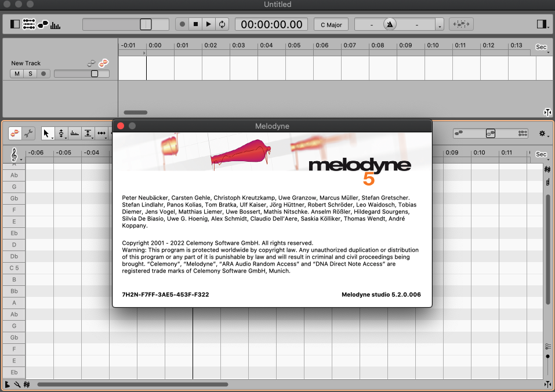
Task: Click the Bb pitch ruler key
Action: point(14,291)
